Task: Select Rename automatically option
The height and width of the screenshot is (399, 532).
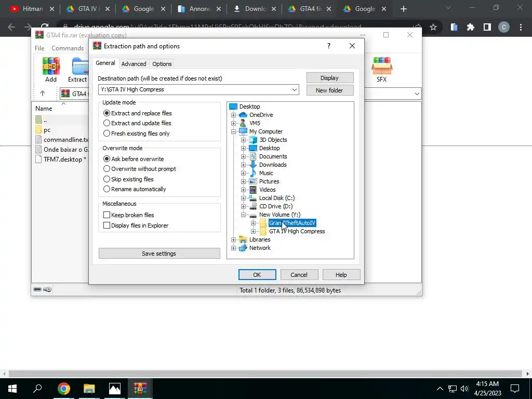Action: 135,189
